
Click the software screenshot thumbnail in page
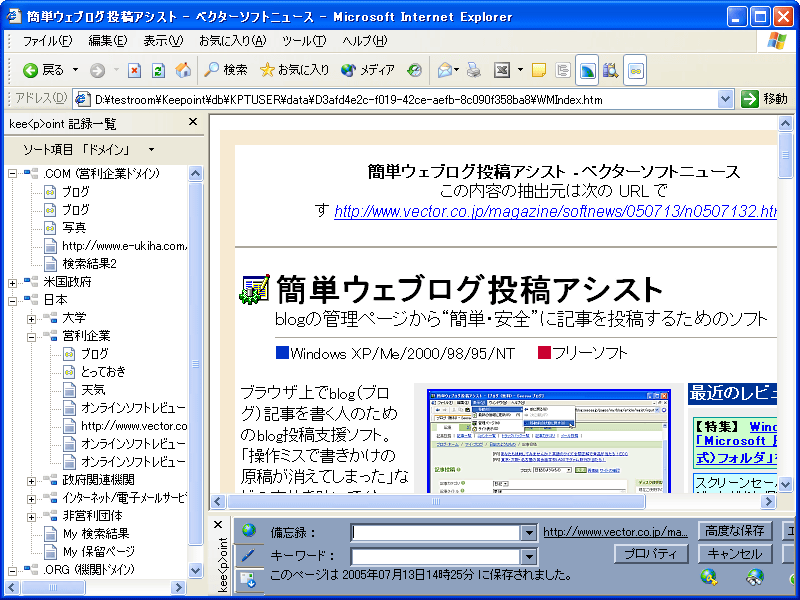click(548, 440)
